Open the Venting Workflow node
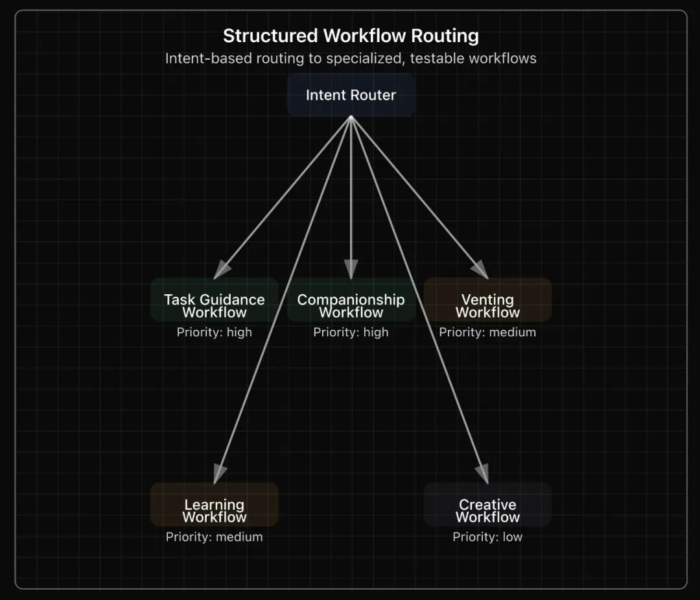This screenshot has height=600, width=700. pyautogui.click(x=487, y=299)
